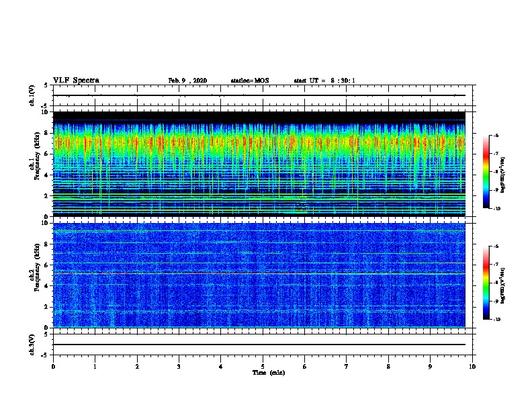Click the ch.2 frequency axis '2' tick label

(x=46, y=307)
